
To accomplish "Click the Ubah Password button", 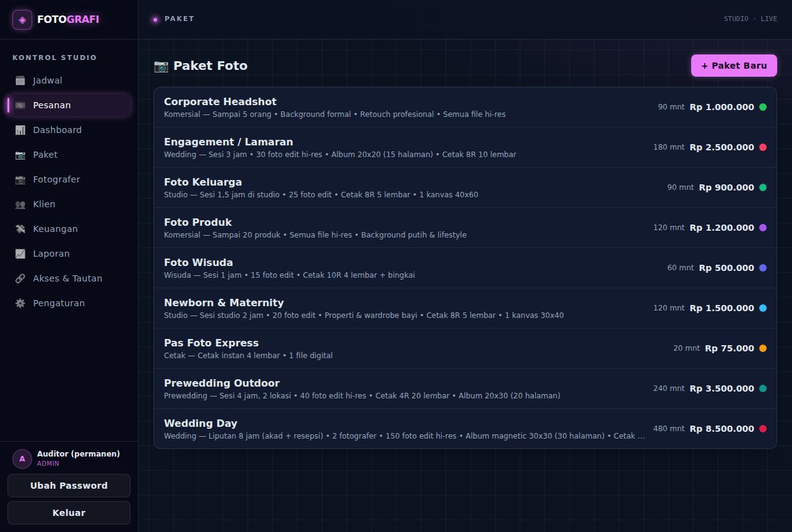I will coord(69,486).
